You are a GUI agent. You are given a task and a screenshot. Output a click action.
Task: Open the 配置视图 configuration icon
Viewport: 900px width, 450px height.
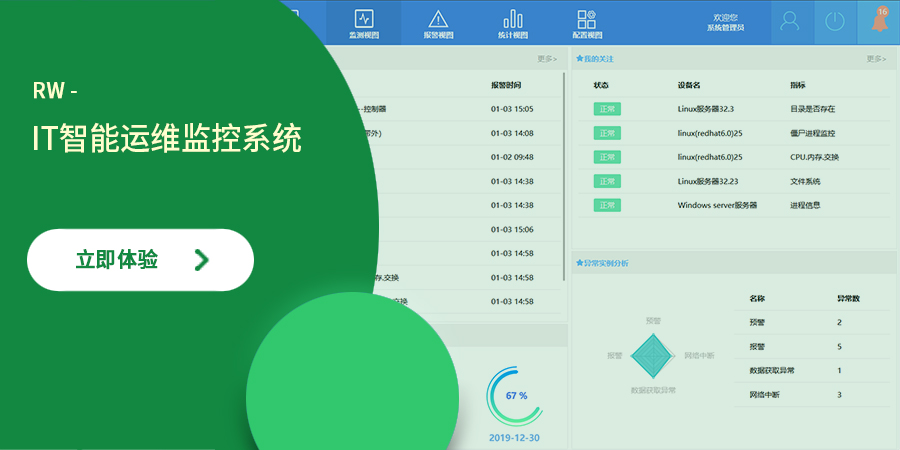(x=586, y=22)
